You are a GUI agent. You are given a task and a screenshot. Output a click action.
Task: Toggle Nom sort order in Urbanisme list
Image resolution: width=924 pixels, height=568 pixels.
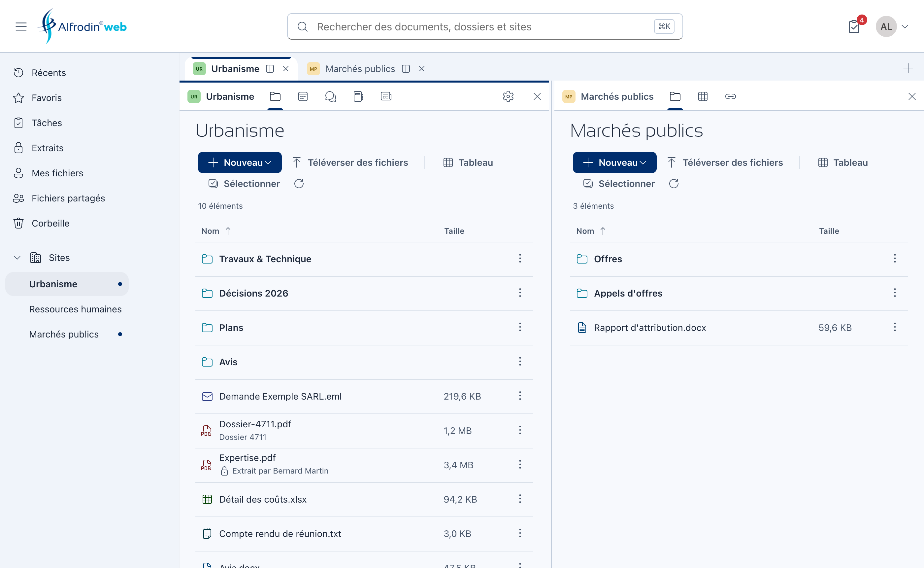coord(216,231)
